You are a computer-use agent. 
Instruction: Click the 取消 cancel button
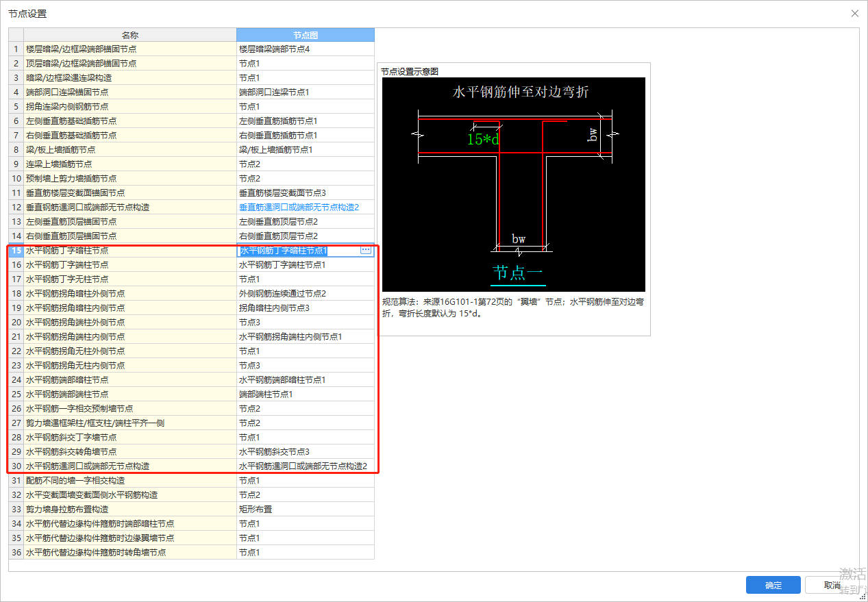(x=832, y=585)
